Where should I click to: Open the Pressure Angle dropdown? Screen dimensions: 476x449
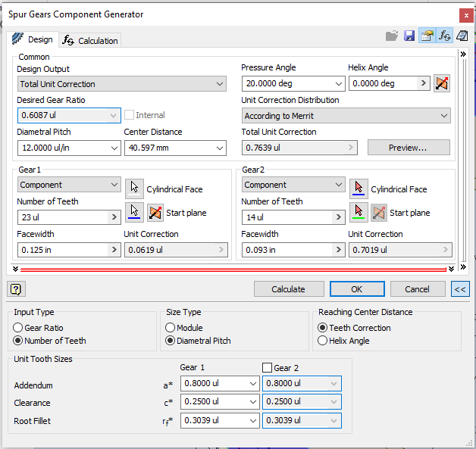click(338, 84)
